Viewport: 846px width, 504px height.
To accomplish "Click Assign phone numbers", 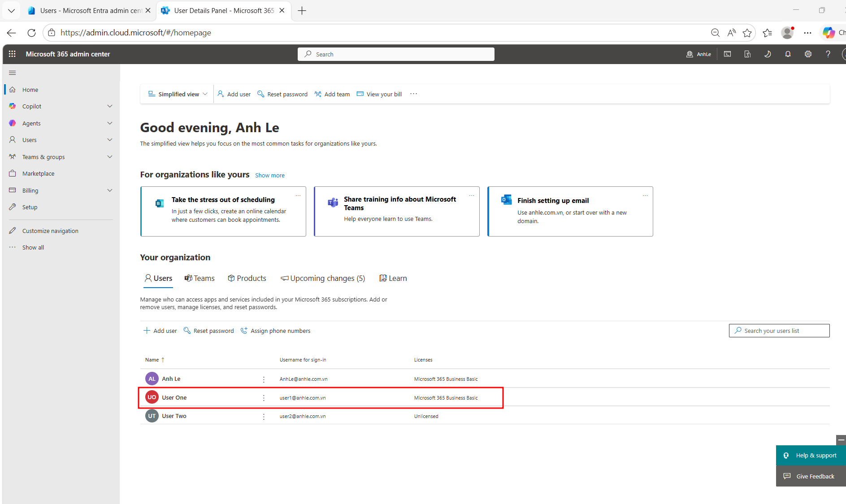I will pyautogui.click(x=276, y=331).
